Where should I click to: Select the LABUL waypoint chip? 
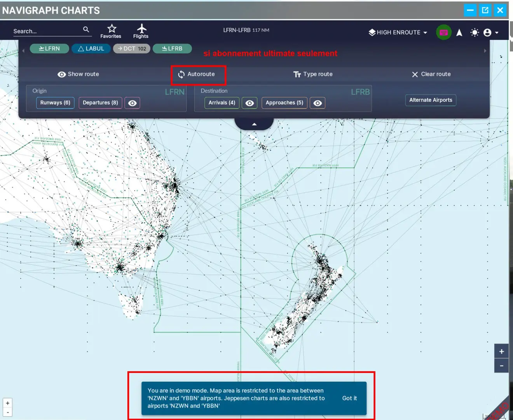(91, 49)
